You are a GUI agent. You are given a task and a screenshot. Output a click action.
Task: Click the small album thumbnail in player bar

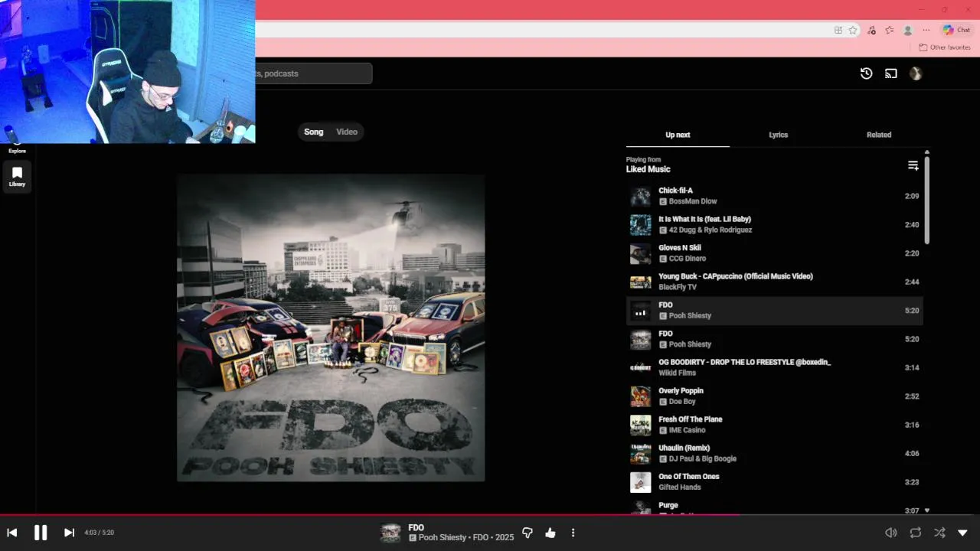(390, 533)
